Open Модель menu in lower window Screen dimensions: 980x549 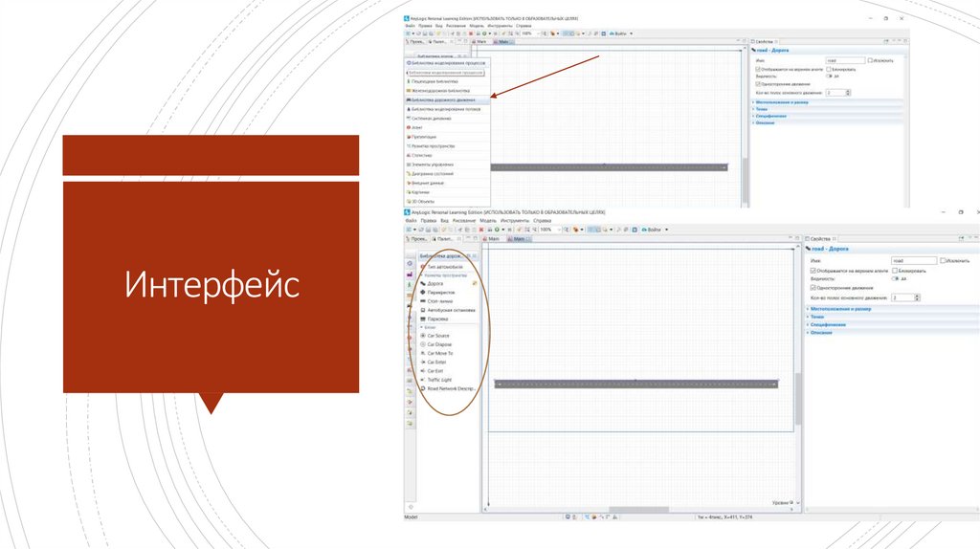(487, 221)
